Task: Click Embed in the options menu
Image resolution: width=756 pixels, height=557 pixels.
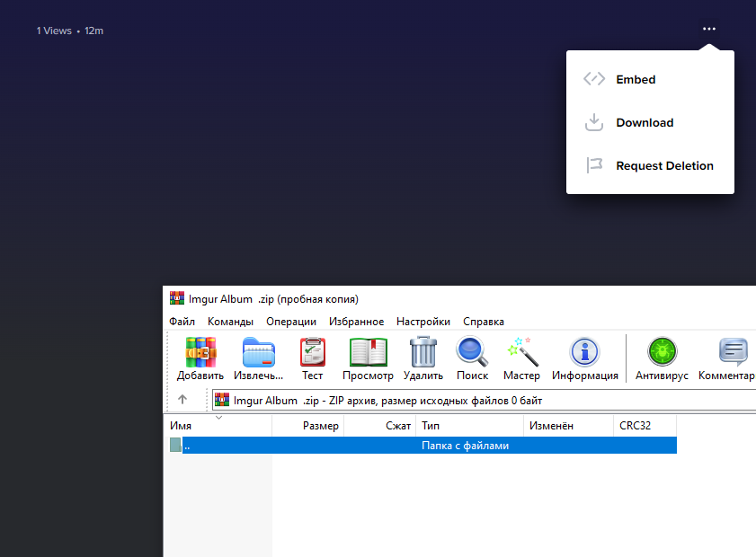Action: pos(635,80)
